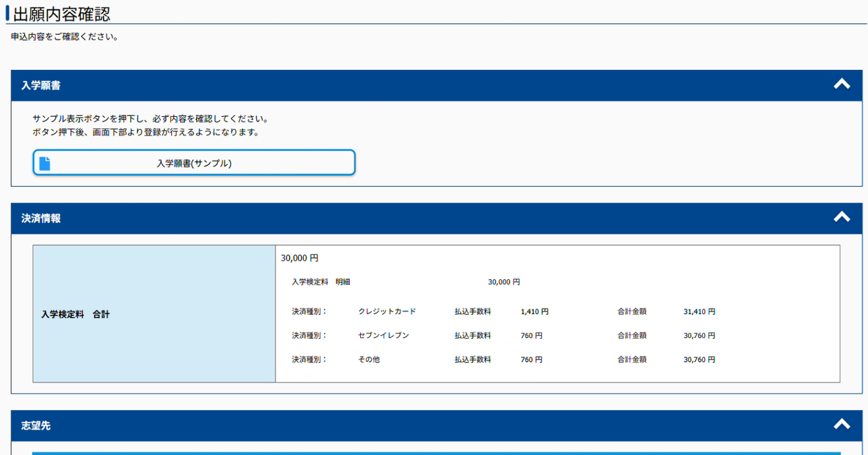Click the 決済情報 section header title
The height and width of the screenshot is (455, 868).
(41, 218)
